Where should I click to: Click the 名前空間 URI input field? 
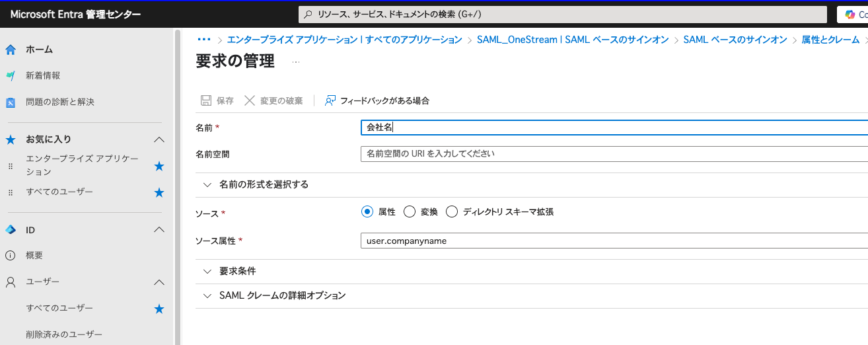614,154
